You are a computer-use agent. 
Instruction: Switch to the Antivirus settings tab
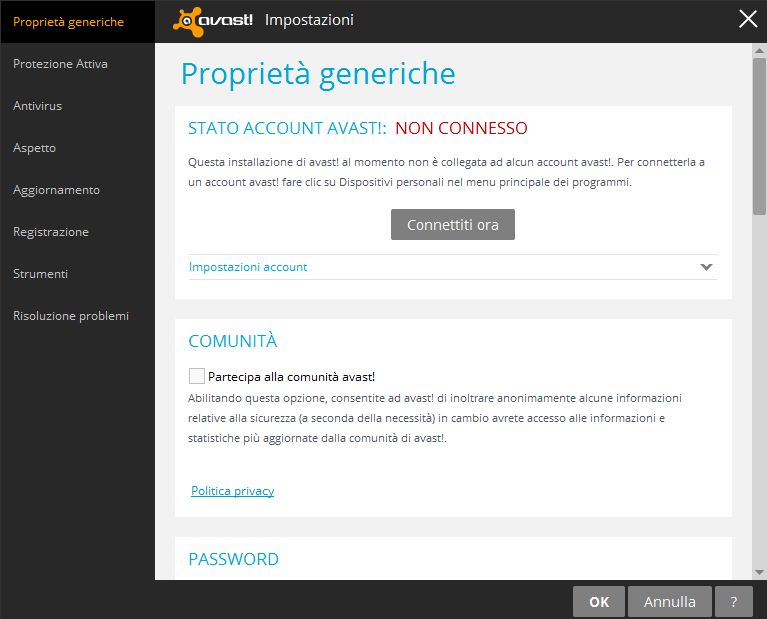(38, 106)
